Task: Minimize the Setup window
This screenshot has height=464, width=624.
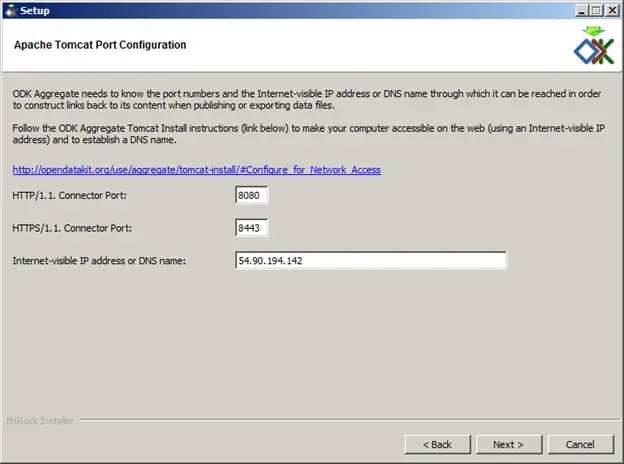Action: (x=581, y=10)
